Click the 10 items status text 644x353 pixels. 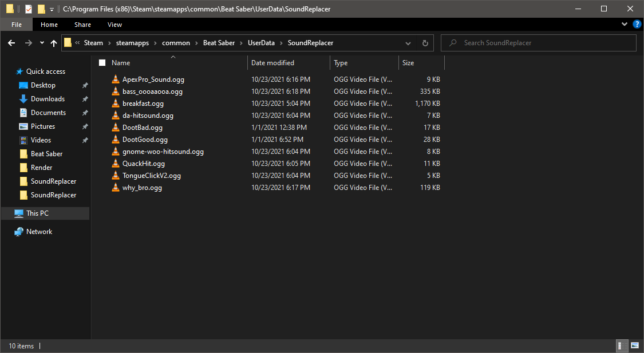[21, 346]
